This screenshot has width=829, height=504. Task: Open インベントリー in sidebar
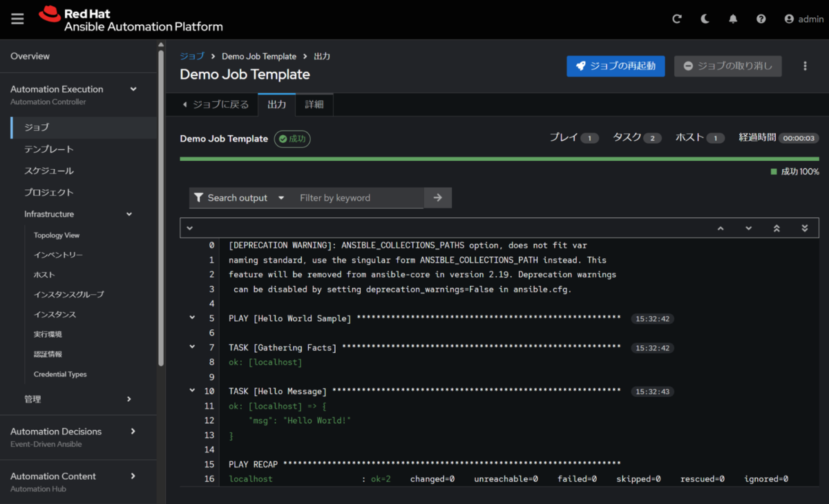tap(58, 255)
